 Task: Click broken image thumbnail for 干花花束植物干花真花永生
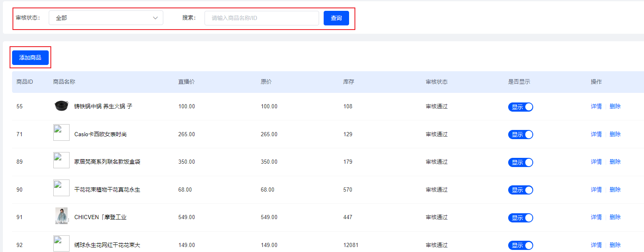[x=61, y=188]
